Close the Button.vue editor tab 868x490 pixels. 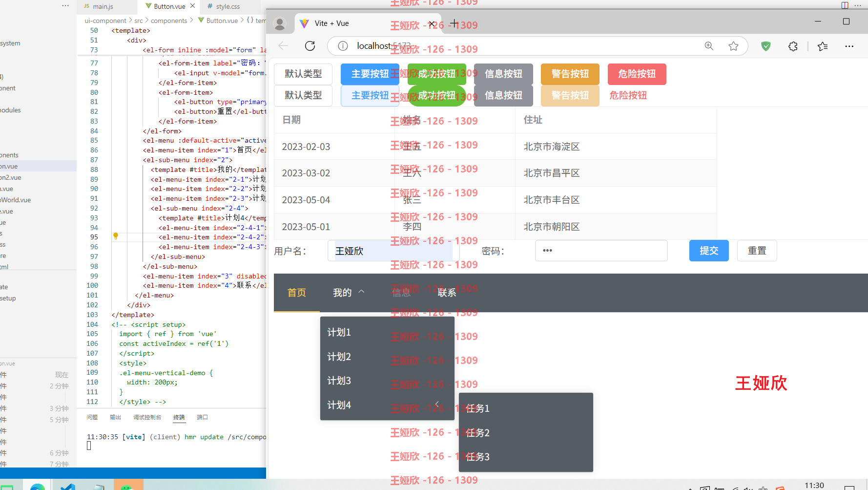coord(192,6)
